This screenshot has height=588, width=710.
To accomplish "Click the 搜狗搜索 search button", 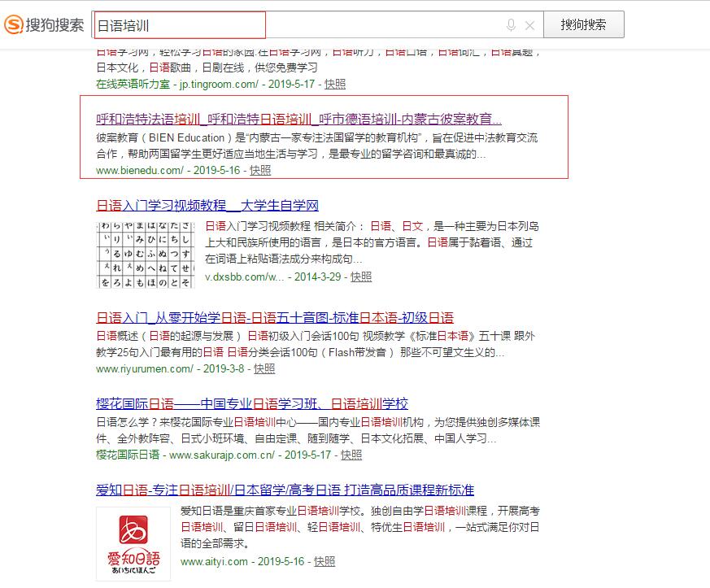I will click(x=584, y=24).
